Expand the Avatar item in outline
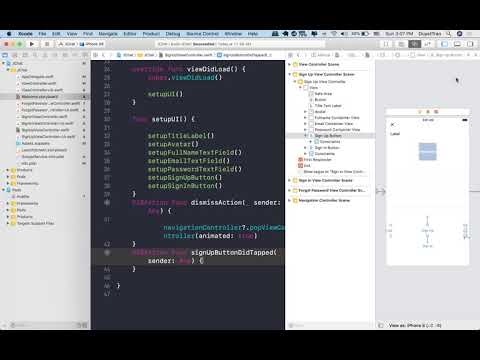Image resolution: width=480 pixels, height=360 pixels. (305, 112)
